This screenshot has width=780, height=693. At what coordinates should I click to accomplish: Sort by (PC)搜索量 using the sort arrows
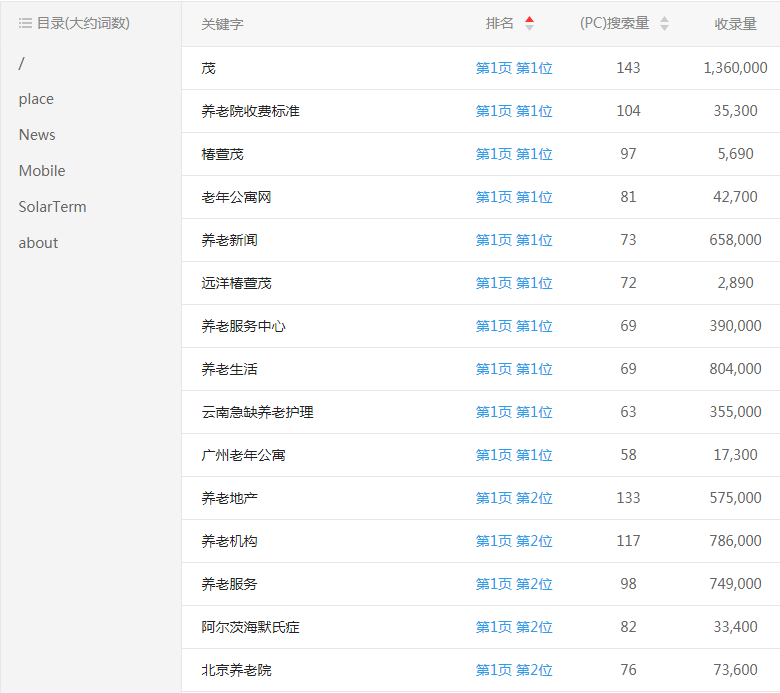(664, 23)
